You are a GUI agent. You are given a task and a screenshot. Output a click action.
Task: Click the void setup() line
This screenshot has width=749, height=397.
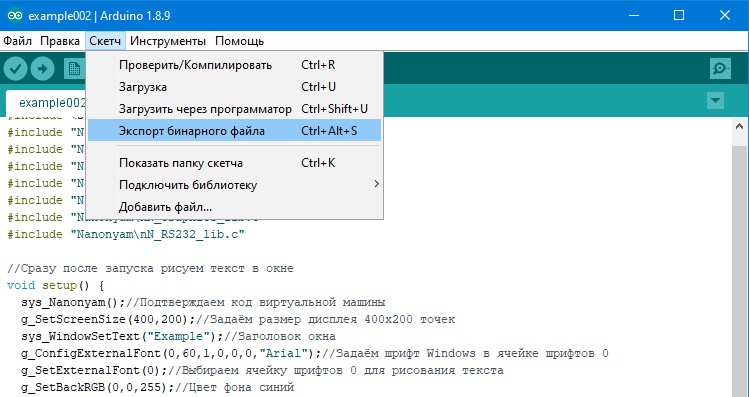pyautogui.click(x=55, y=285)
